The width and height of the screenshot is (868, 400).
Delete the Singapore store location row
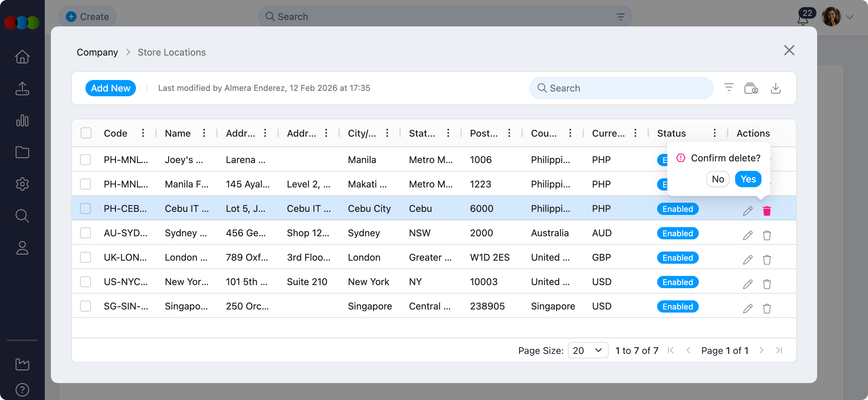[x=767, y=308]
